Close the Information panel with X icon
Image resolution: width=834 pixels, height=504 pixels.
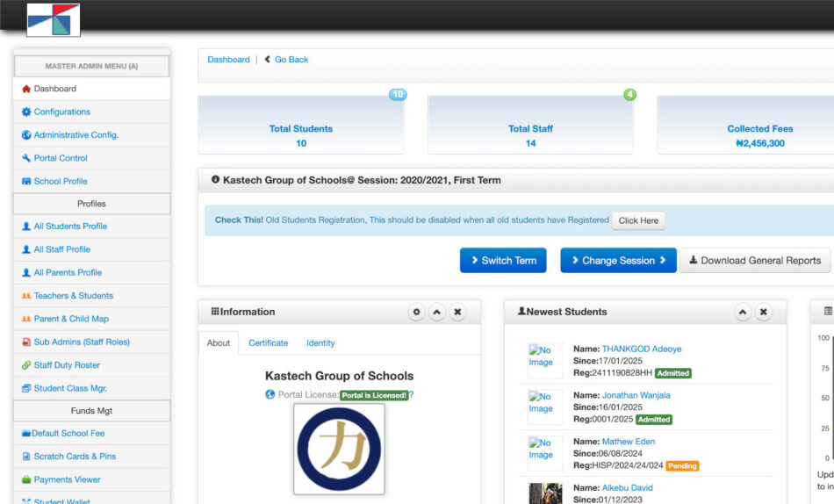[458, 312]
